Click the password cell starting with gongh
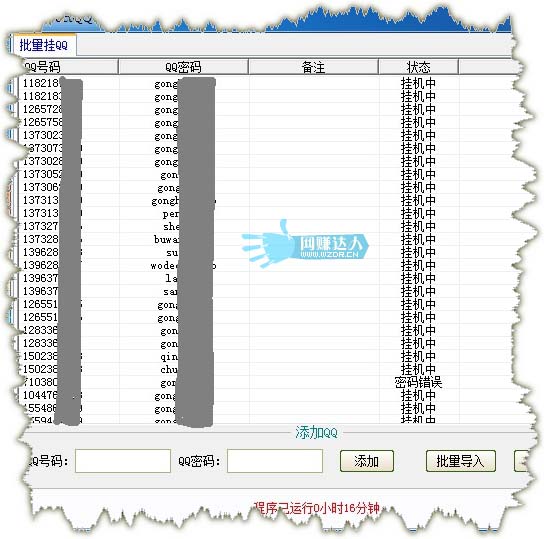Viewport: 544px width, 539px height. pyautogui.click(x=184, y=200)
